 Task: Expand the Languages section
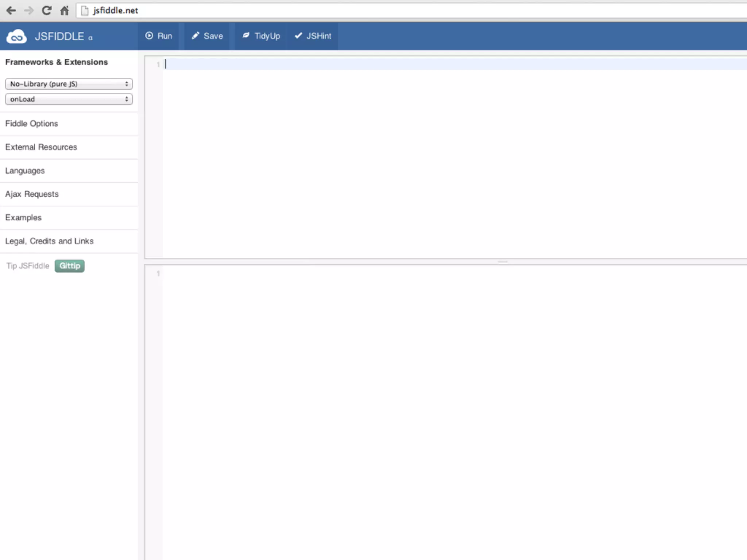pos(69,171)
